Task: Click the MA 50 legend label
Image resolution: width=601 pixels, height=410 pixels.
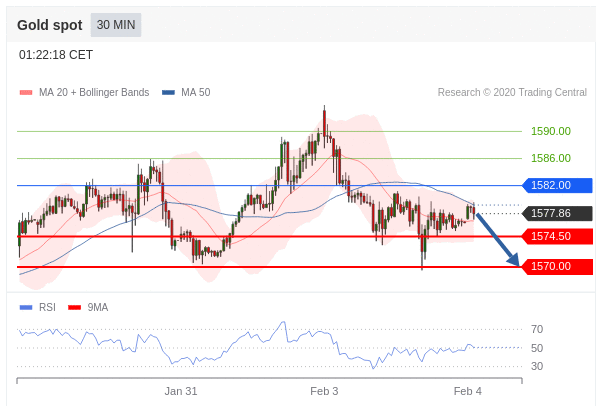Action: [195, 92]
